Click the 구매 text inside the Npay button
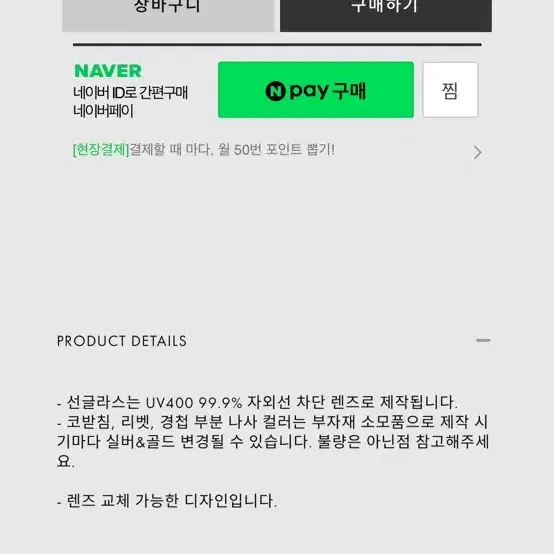 pos(349,91)
